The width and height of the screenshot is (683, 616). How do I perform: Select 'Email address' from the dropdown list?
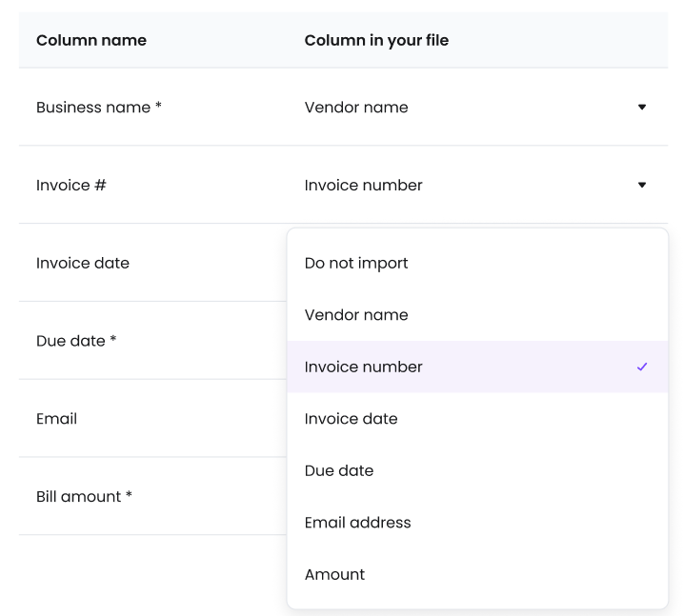pos(357,523)
